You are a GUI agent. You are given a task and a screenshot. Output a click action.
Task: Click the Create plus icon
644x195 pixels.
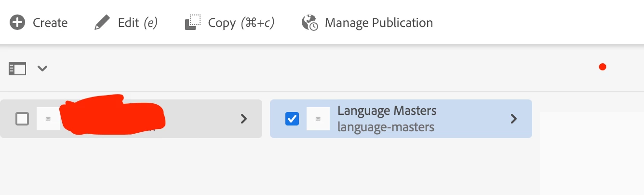(17, 23)
